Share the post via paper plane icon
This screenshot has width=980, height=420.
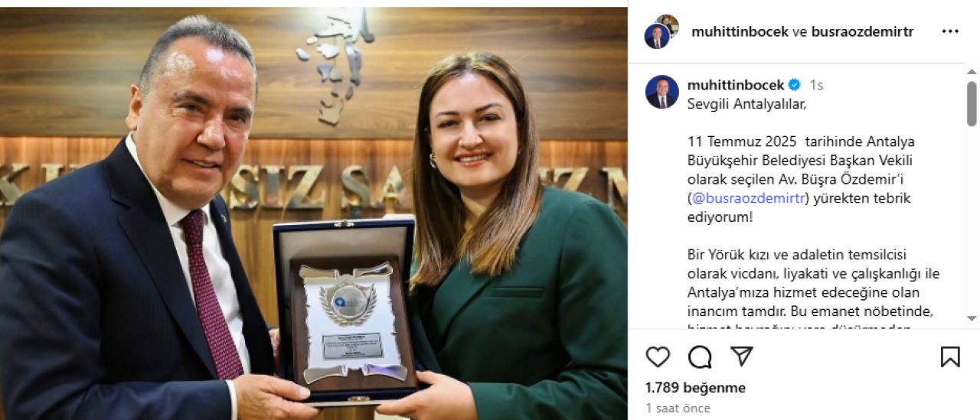(741, 357)
